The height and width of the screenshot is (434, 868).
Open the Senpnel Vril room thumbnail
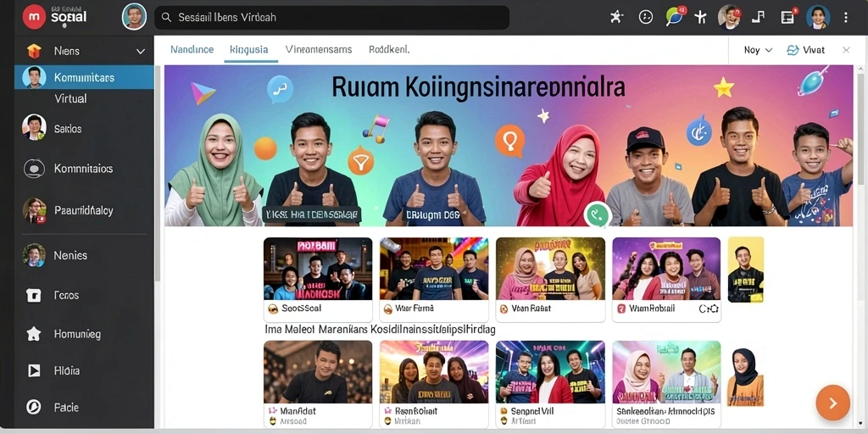(550, 372)
